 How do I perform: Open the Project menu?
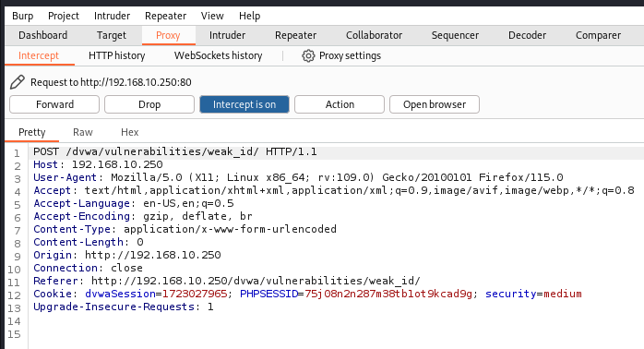[64, 16]
